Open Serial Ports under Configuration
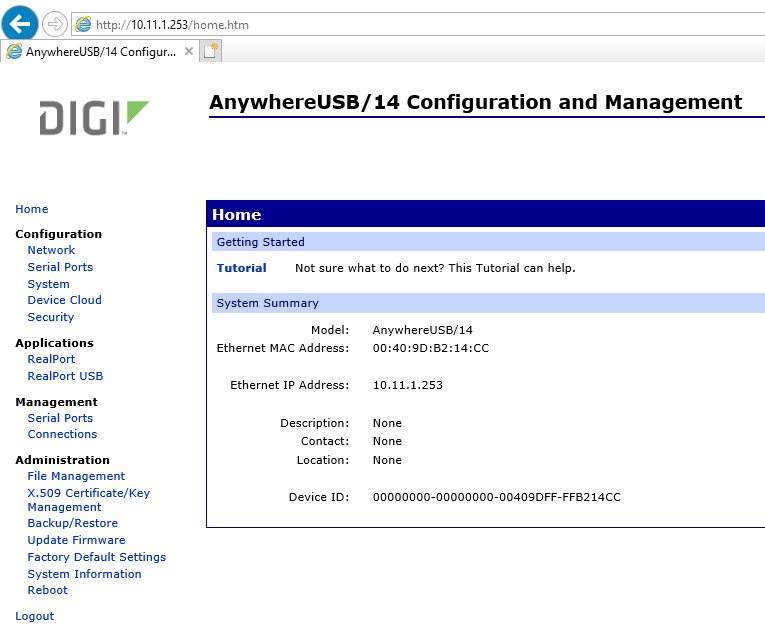 pyautogui.click(x=60, y=267)
